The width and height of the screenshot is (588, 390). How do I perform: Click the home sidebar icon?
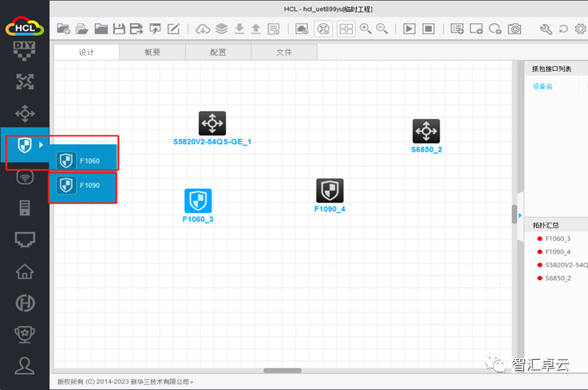coord(25,271)
